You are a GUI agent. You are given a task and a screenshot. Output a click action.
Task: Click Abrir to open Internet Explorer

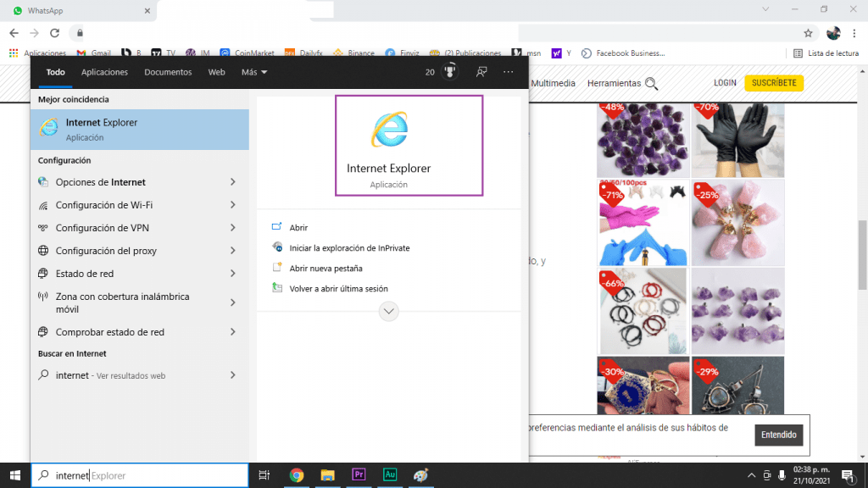298,227
